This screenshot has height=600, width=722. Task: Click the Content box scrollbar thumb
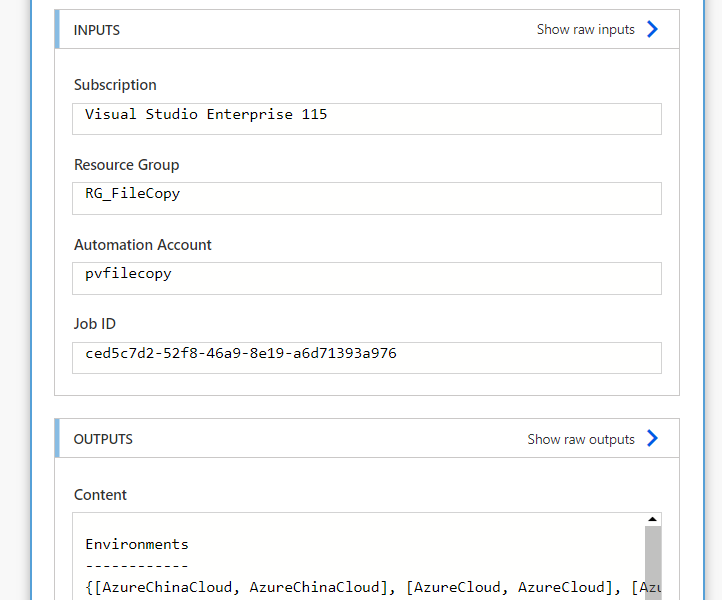(653, 563)
